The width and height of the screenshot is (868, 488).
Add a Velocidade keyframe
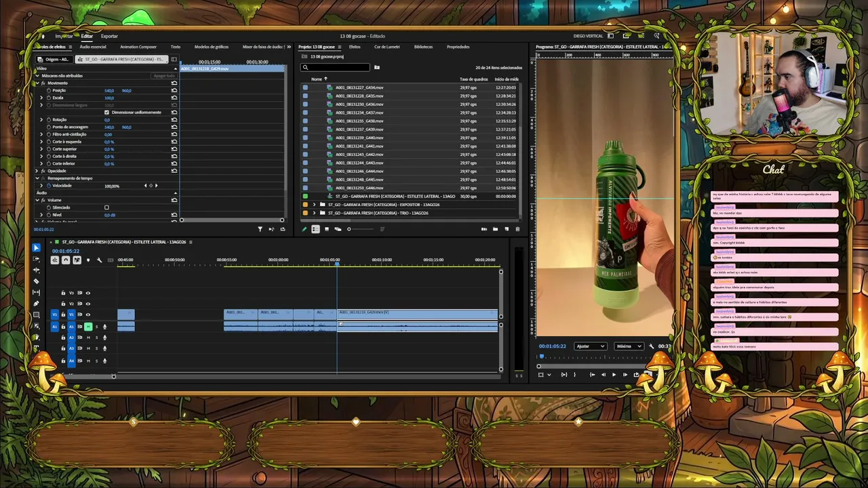coord(151,186)
